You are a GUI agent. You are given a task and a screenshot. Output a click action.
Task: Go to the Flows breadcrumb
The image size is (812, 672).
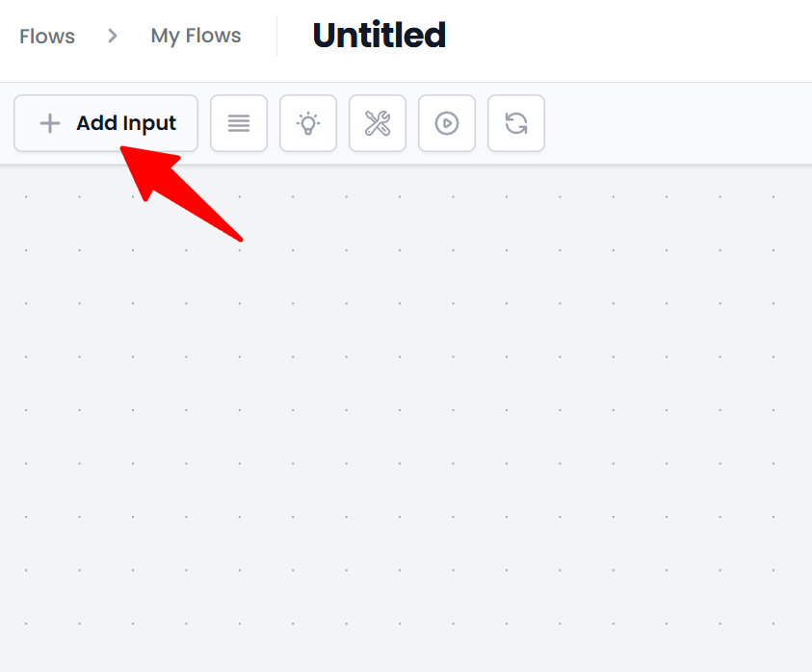[47, 37]
